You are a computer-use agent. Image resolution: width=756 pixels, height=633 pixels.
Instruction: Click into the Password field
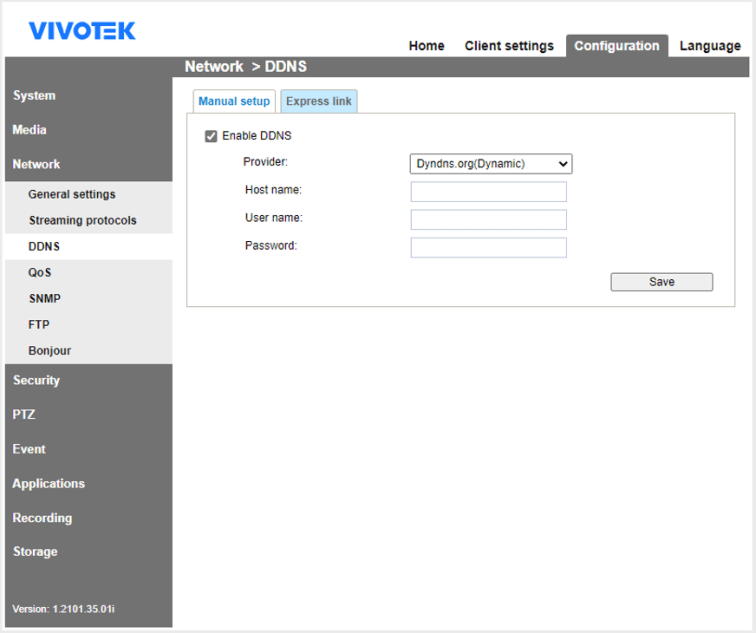488,248
